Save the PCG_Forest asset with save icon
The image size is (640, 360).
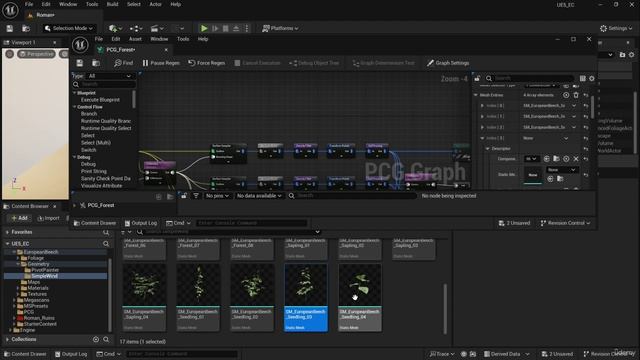[x=80, y=63]
